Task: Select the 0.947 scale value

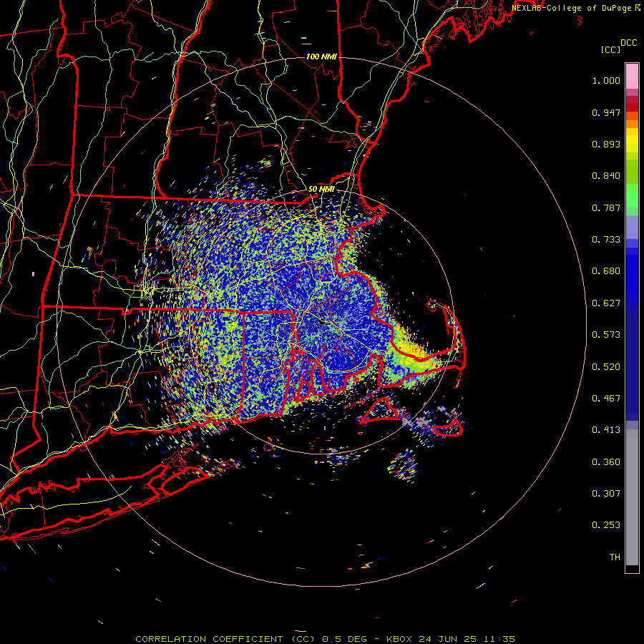Action: point(606,112)
